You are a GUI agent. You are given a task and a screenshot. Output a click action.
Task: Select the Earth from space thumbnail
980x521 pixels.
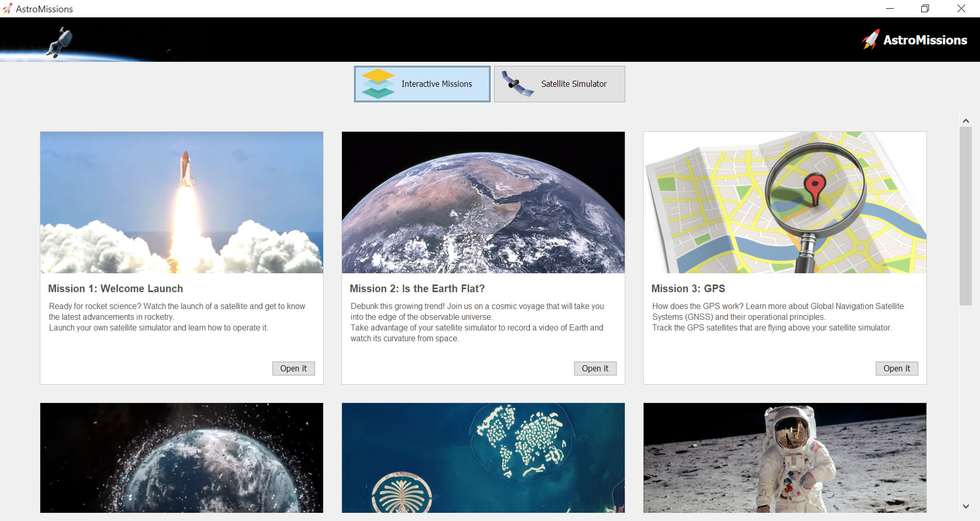483,202
